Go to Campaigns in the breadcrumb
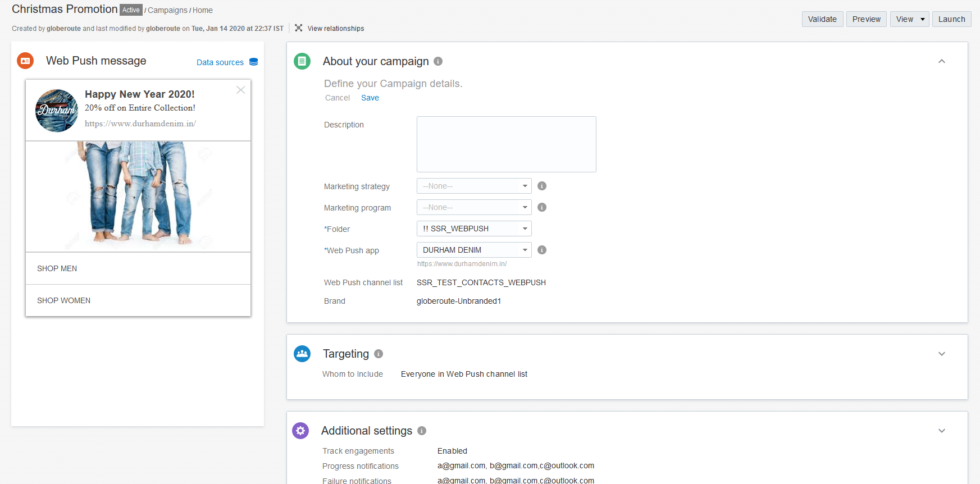The width and height of the screenshot is (980, 484). point(167,10)
